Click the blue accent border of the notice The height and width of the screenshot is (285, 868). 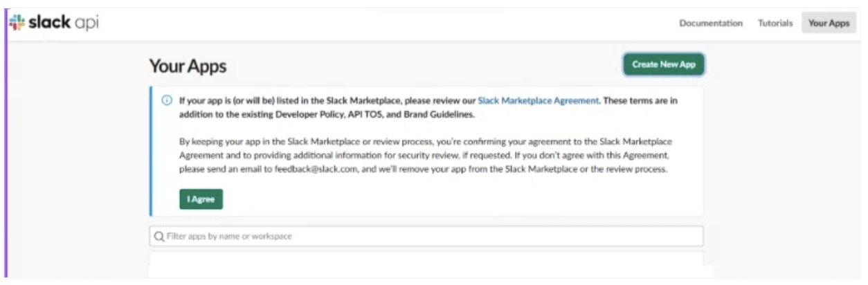[x=150, y=152]
